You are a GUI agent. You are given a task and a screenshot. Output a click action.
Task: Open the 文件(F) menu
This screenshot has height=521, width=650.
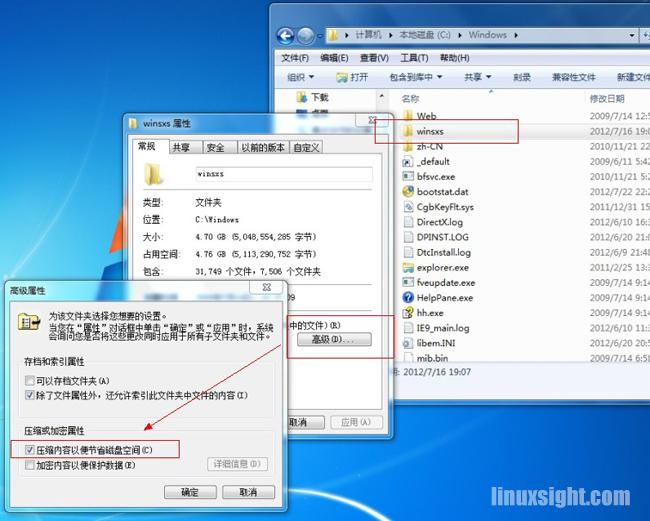coord(295,58)
